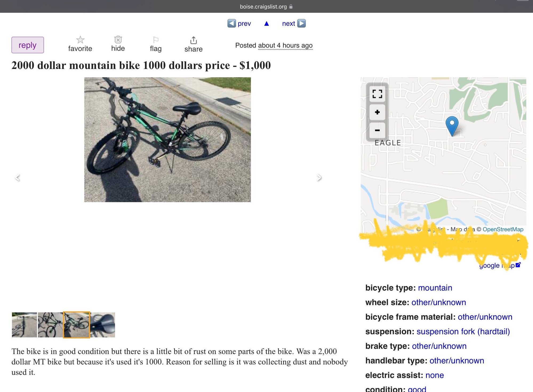Image resolution: width=533 pixels, height=392 pixels.
Task: Click the favorite star icon
Action: coord(80,40)
